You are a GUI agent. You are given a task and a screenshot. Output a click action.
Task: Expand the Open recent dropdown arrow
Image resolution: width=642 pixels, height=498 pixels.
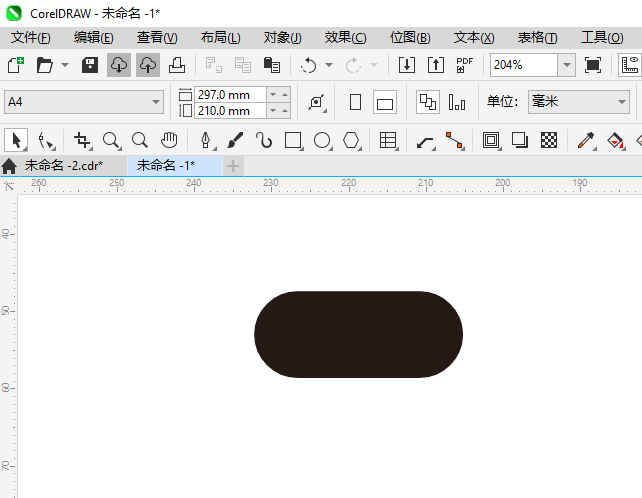point(65,65)
